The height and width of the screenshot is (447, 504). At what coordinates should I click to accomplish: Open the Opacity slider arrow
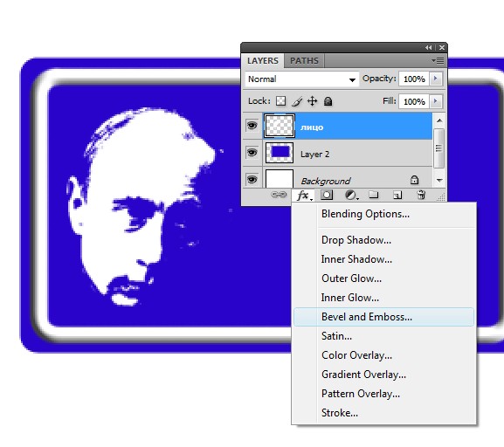436,79
